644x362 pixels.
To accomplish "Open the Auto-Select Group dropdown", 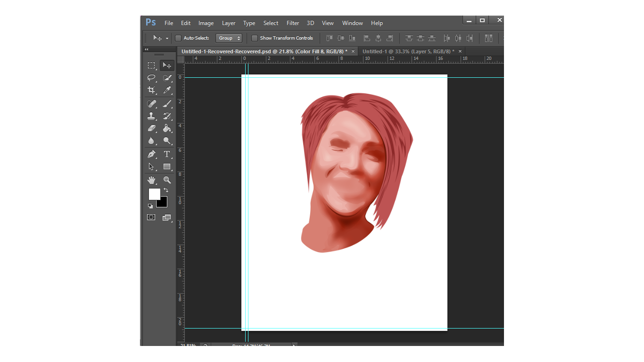I will tap(229, 38).
